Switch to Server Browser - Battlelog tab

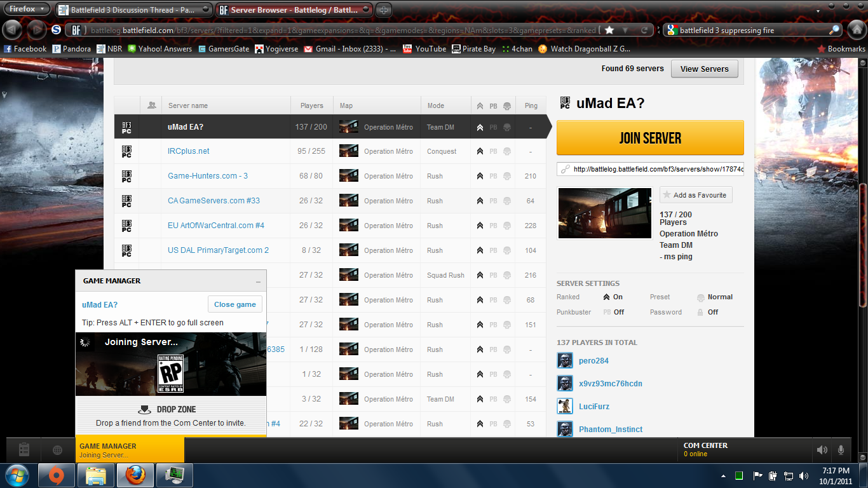click(x=294, y=10)
